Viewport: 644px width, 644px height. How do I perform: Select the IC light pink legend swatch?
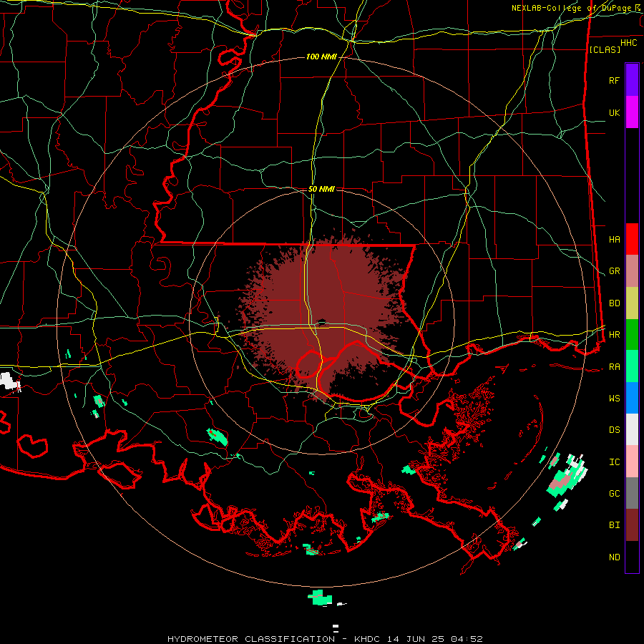pos(632,462)
